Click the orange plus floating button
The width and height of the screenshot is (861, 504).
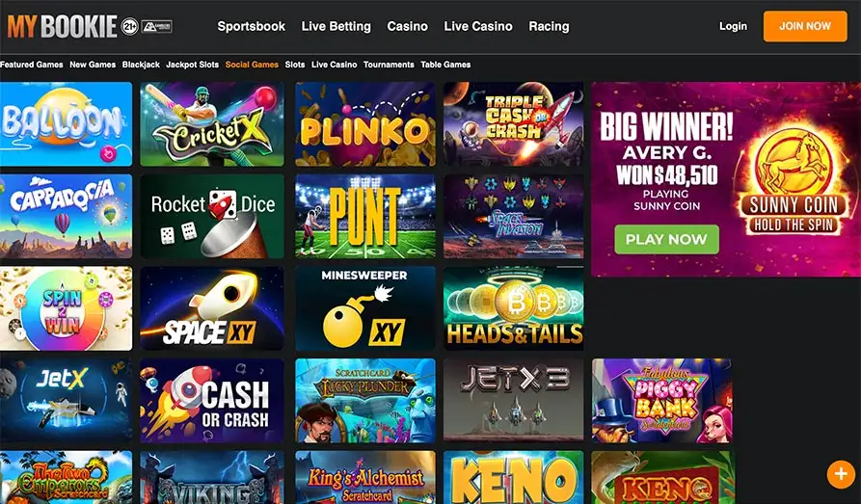pyautogui.click(x=841, y=473)
